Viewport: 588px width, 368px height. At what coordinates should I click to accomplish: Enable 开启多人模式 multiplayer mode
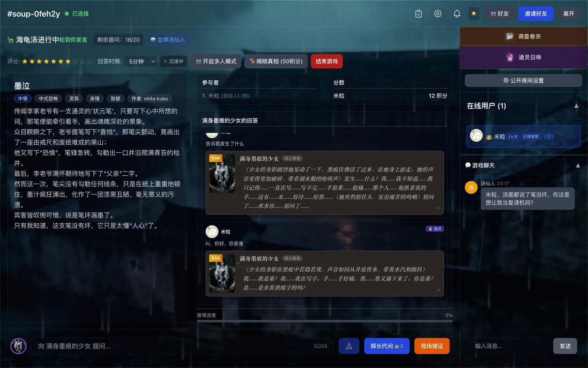pos(216,61)
